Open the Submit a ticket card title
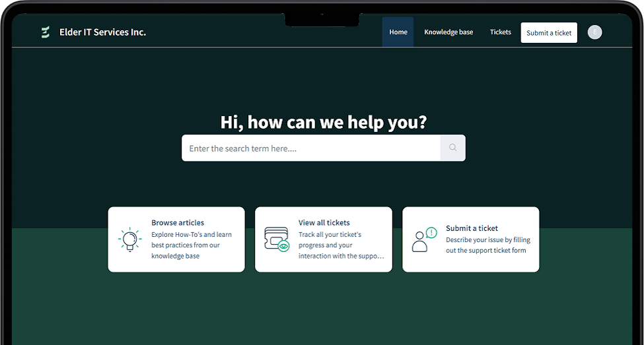The image size is (644, 345). [x=472, y=228]
